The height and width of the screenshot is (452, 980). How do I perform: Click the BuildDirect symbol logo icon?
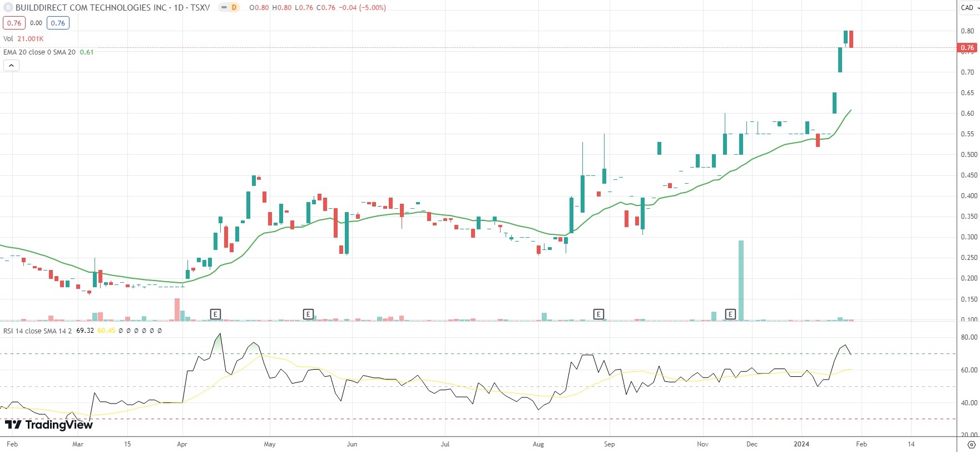(8, 8)
